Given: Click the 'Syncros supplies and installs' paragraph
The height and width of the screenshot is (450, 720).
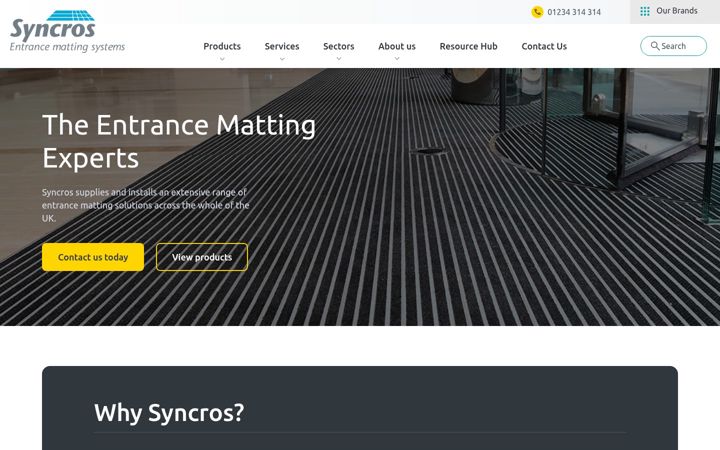Looking at the screenshot, I should [146, 205].
